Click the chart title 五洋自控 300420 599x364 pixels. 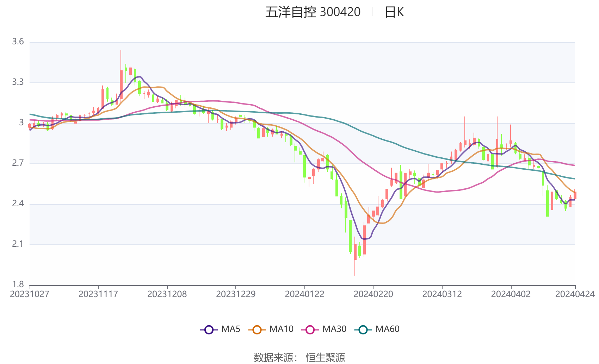(313, 12)
